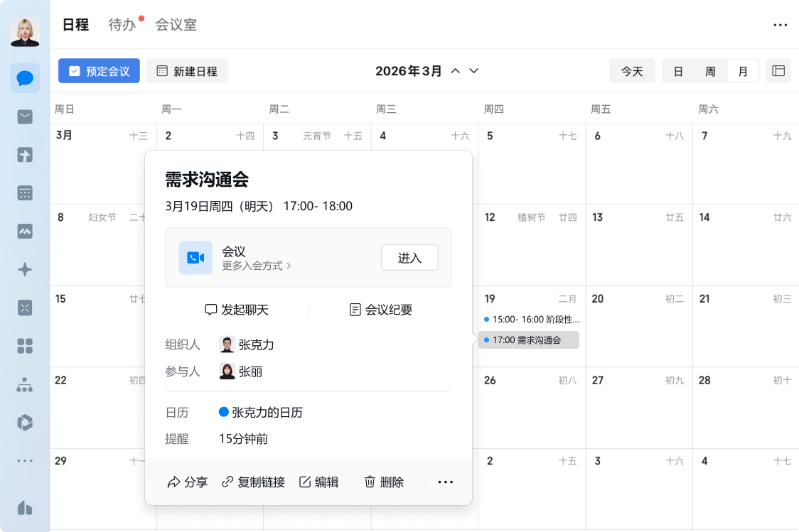Expand 更多入会方式 join options
Image resolution: width=799 pixels, height=532 pixels.
coord(257,266)
